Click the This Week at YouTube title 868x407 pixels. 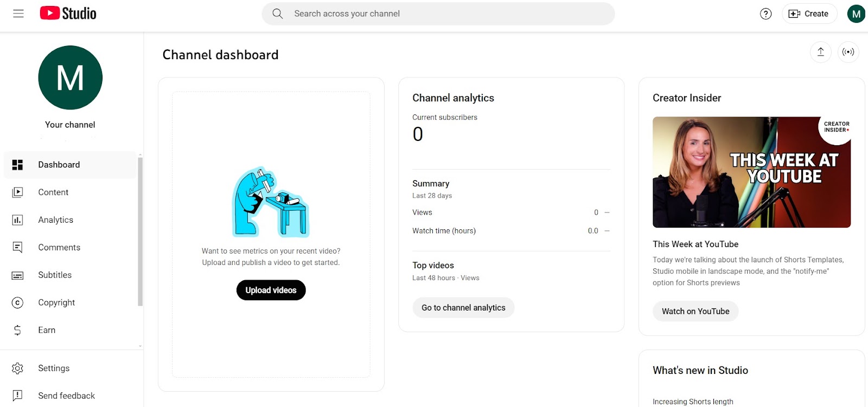click(x=695, y=244)
